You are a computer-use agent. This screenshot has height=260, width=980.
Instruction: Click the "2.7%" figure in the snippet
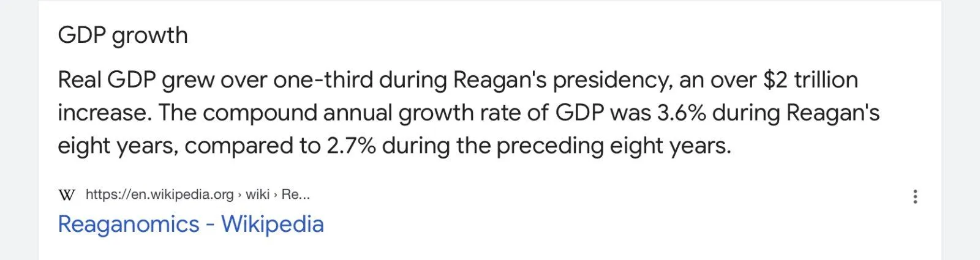[351, 146]
